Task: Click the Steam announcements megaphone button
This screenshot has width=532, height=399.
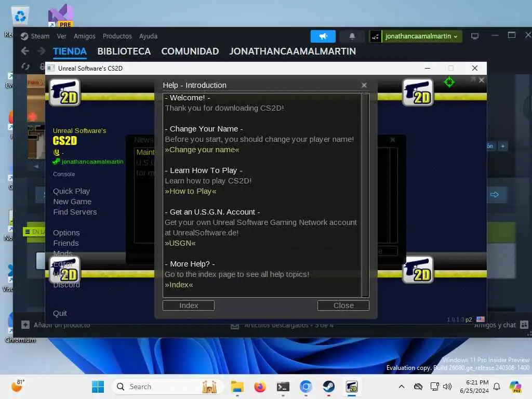Action: click(x=323, y=36)
